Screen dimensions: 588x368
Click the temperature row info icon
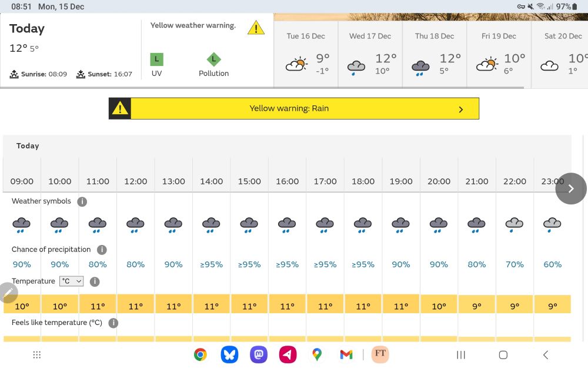click(95, 281)
